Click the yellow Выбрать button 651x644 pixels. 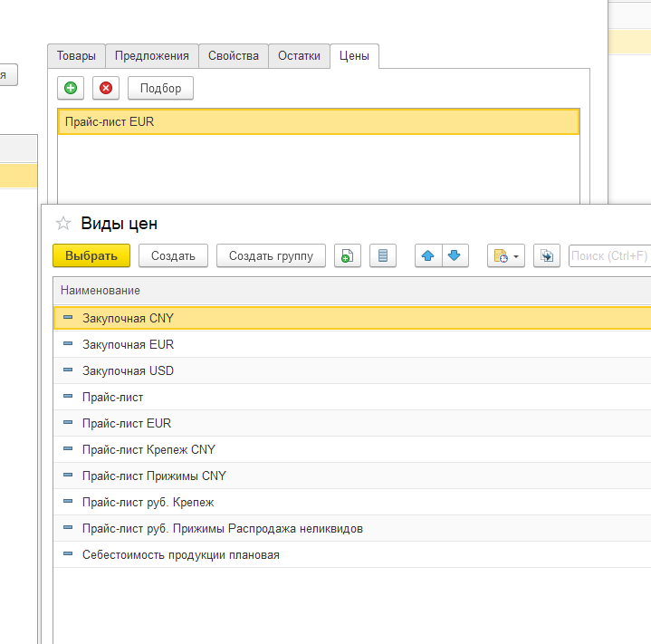(x=91, y=255)
